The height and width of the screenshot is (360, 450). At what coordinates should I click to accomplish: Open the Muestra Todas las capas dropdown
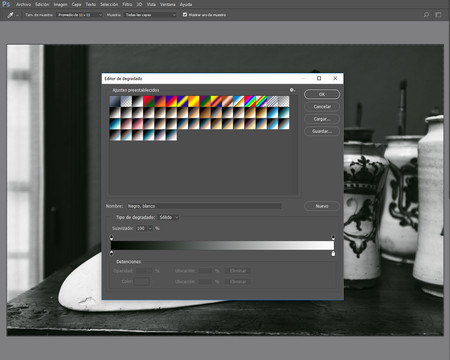tap(150, 15)
